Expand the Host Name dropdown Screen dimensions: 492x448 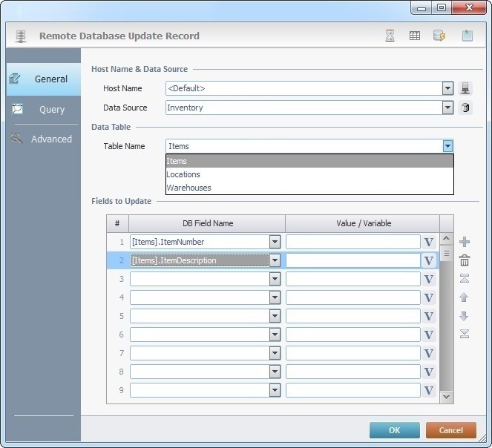click(x=447, y=88)
